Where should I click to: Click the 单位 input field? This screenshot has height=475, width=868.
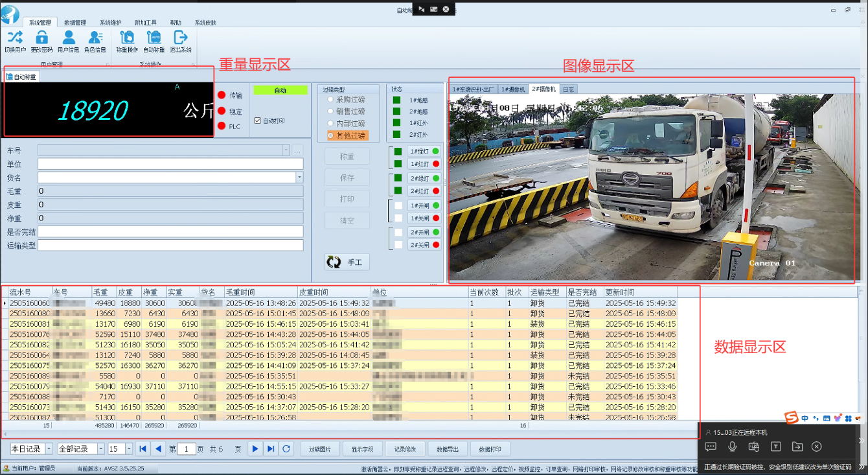pyautogui.click(x=170, y=164)
